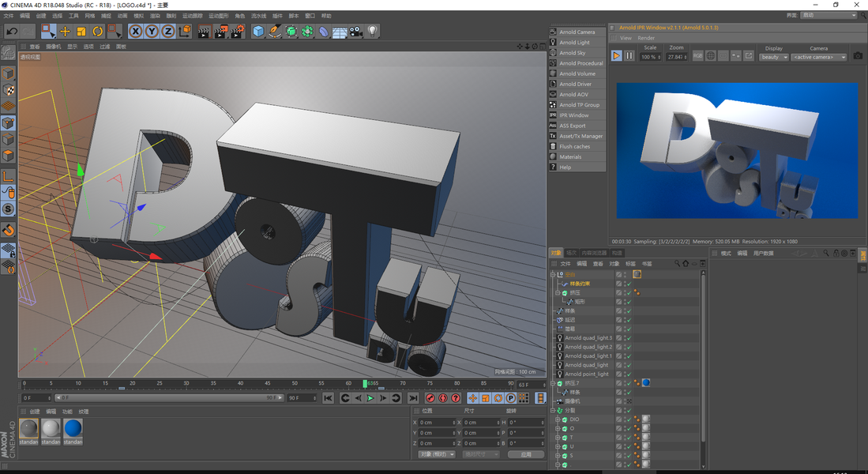Collapse the 挤压.7 object node
Viewport: 868px width, 474px height.
click(552, 383)
